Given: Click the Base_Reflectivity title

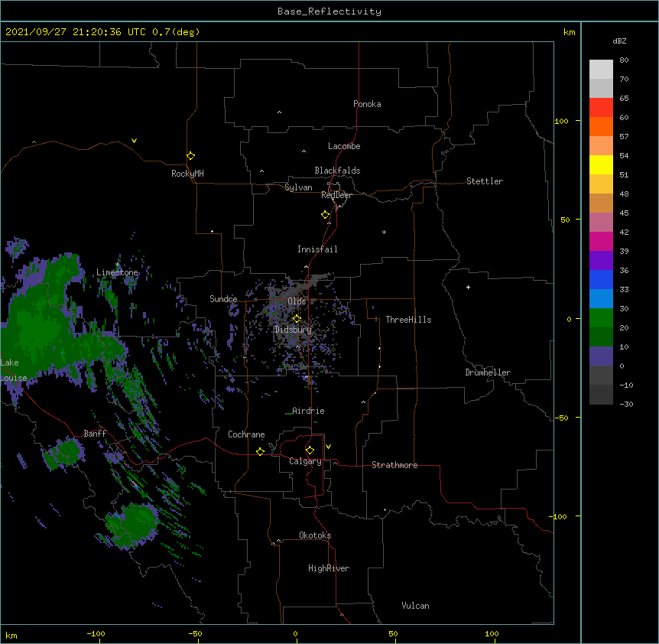Looking at the screenshot, I should tap(329, 11).
